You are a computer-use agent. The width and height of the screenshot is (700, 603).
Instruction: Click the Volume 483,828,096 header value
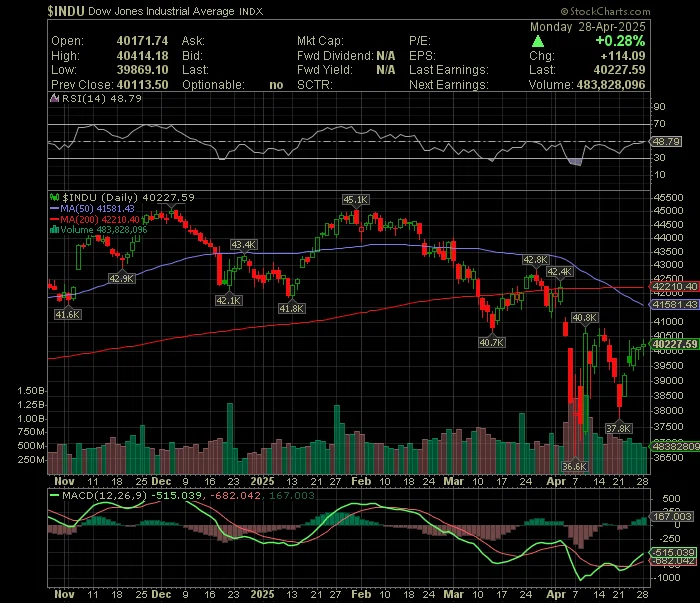pyautogui.click(x=611, y=85)
